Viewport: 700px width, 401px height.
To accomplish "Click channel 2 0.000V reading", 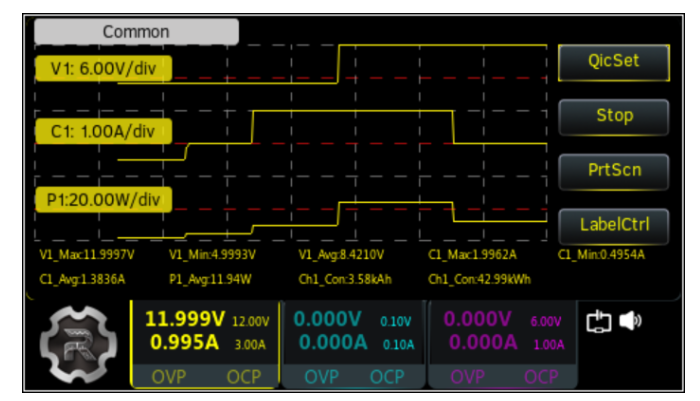I will 328,319.
